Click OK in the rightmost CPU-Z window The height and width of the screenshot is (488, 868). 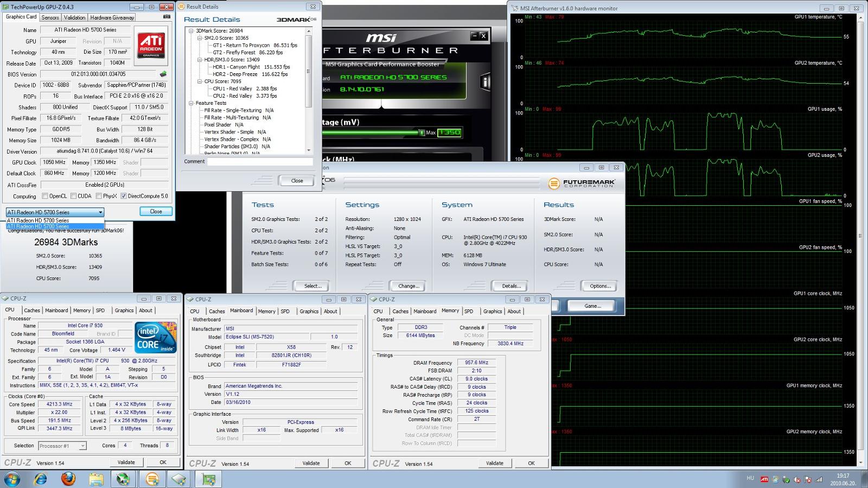point(531,464)
